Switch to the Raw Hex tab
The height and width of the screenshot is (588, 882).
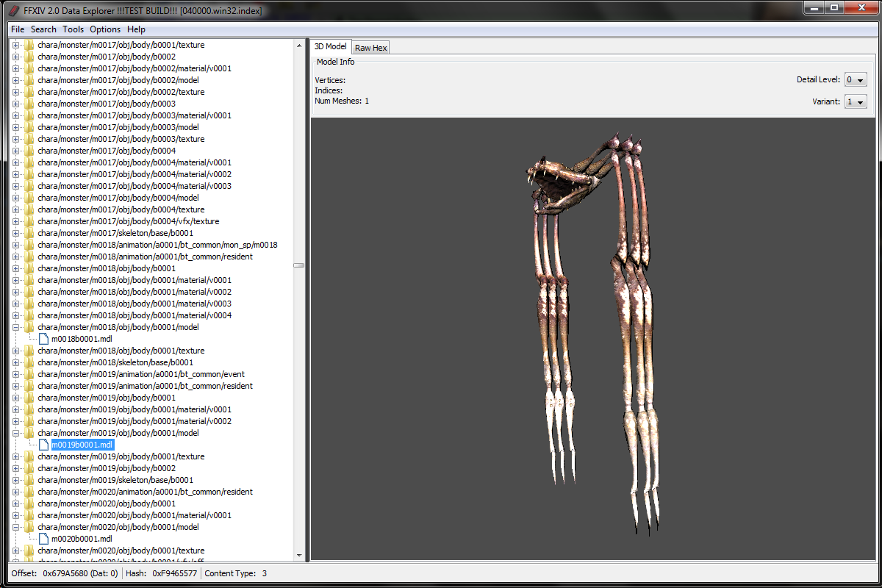[370, 48]
